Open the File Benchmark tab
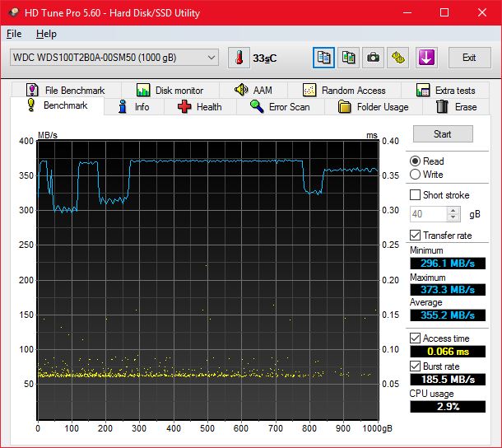This screenshot has width=502, height=448. pyautogui.click(x=66, y=91)
